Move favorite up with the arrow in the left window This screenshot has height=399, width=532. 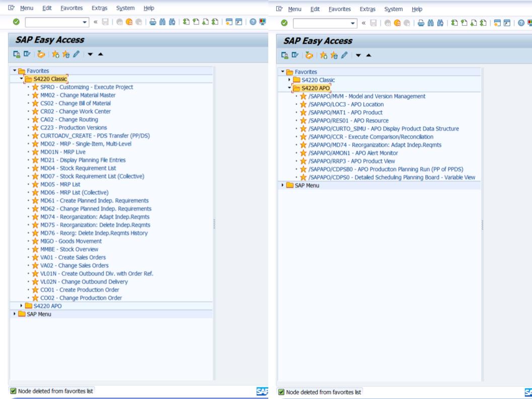(x=101, y=54)
